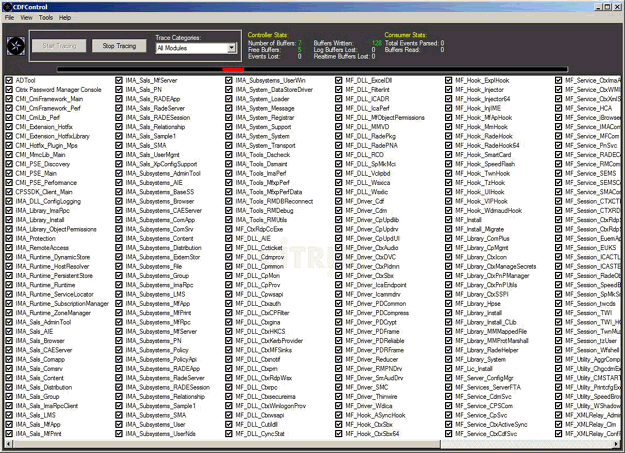Uncheck IMA_Sals_AdminTool module
The image size is (625, 453).
9,322
